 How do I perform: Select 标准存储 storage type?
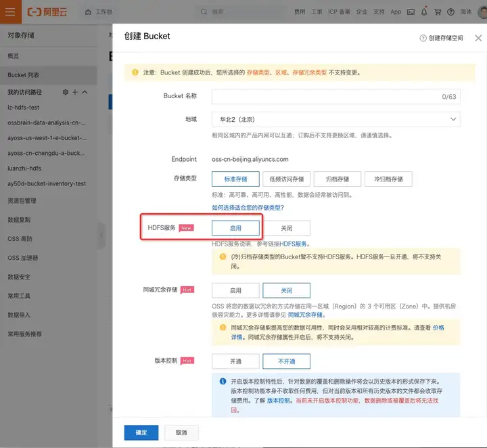(235, 179)
